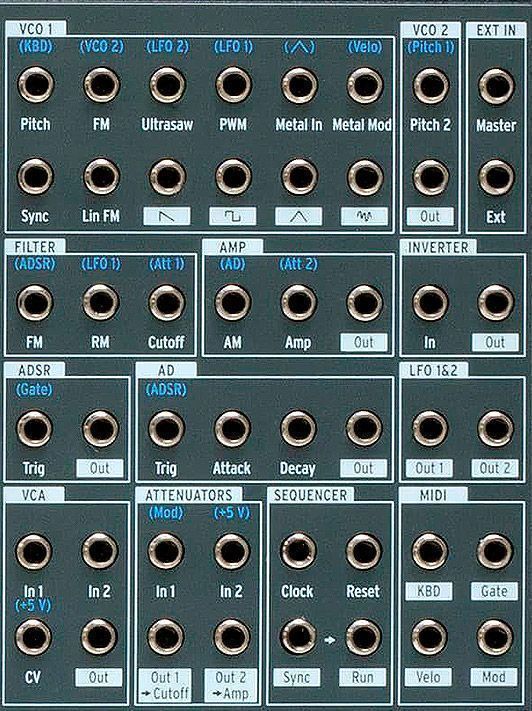Click the VCA CV jack
532x711 pixels.
click(34, 637)
